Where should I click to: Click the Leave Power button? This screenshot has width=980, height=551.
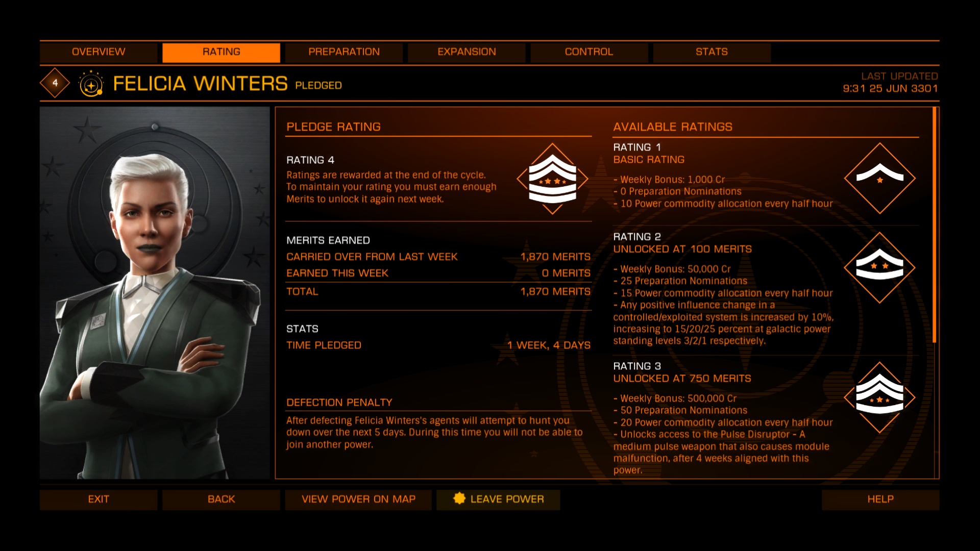[x=498, y=499]
